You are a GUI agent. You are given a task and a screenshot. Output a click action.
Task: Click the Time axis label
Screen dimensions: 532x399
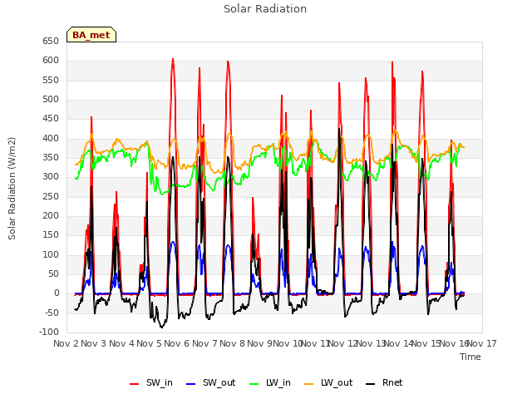tap(470, 357)
